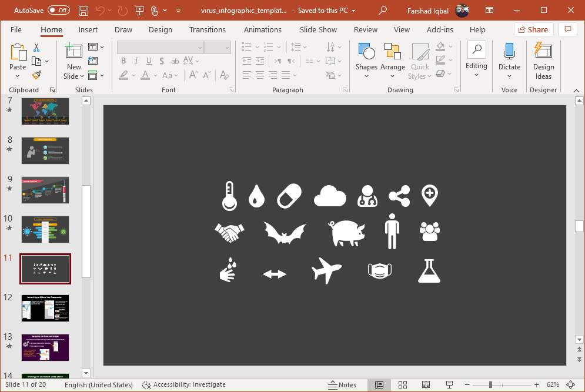This screenshot has width=585, height=392.
Task: Open the Paste options dropdown arrow
Action: [18, 76]
